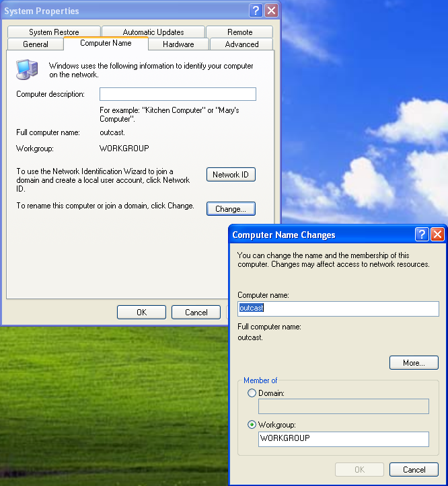Click the More... button
Image resolution: width=448 pixels, height=486 pixels.
click(414, 363)
